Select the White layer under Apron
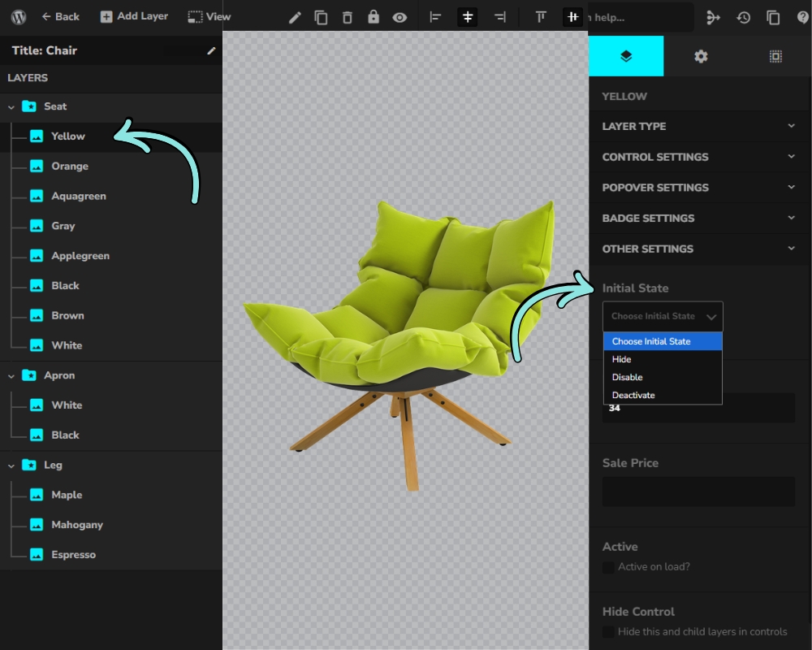812x650 pixels. [x=110, y=405]
